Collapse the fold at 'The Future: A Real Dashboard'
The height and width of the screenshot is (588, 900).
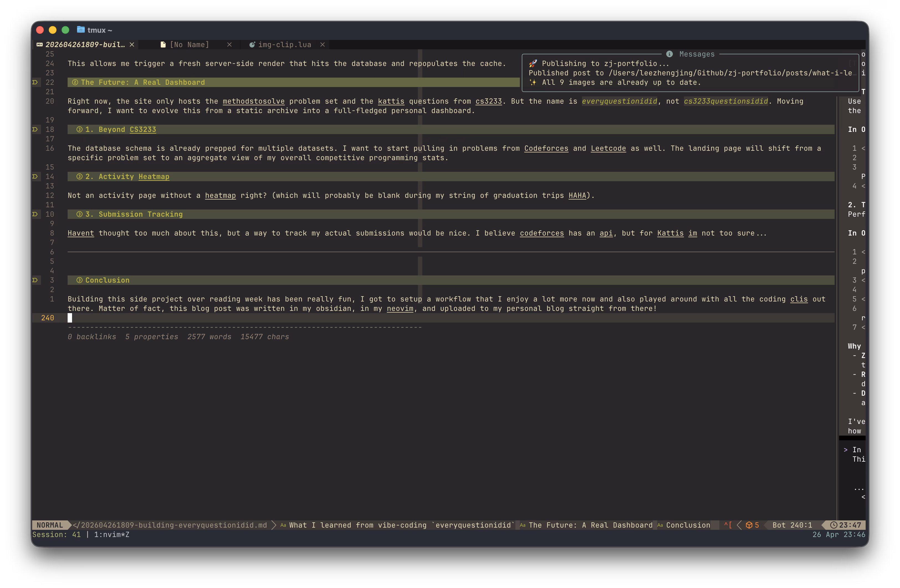[x=35, y=82]
